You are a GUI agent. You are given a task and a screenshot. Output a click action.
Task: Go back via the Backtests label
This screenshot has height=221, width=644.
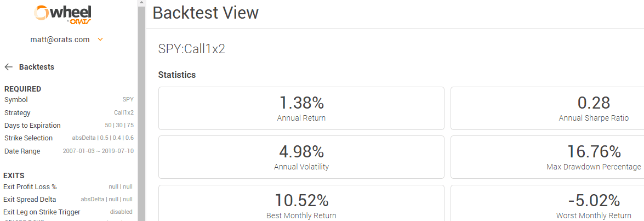pos(37,67)
